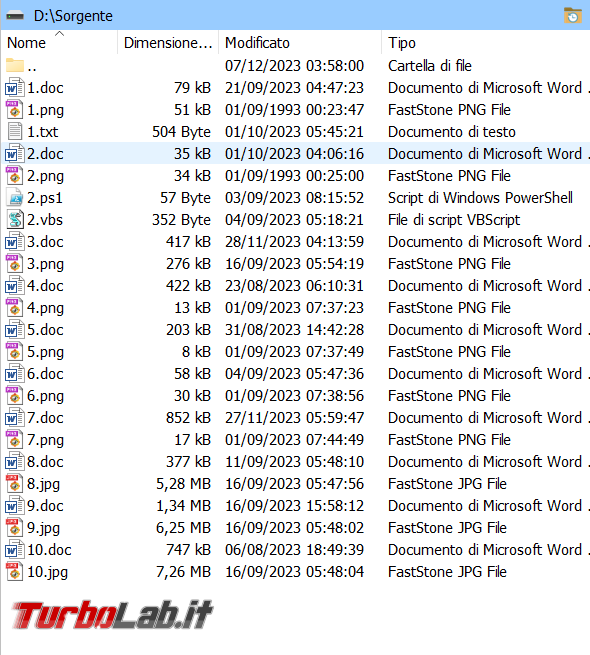Open the folder history icon in header

point(572,15)
